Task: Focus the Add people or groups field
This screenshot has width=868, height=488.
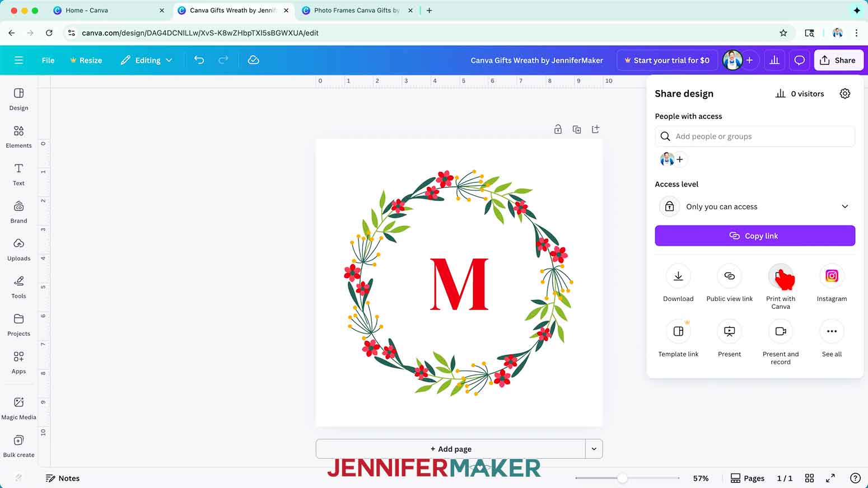Action: pos(755,136)
